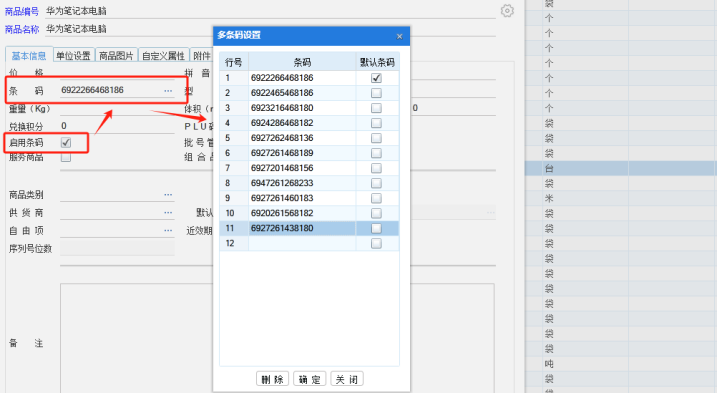
Task: Toggle the 服务商品 checkbox
Action: tap(66, 158)
